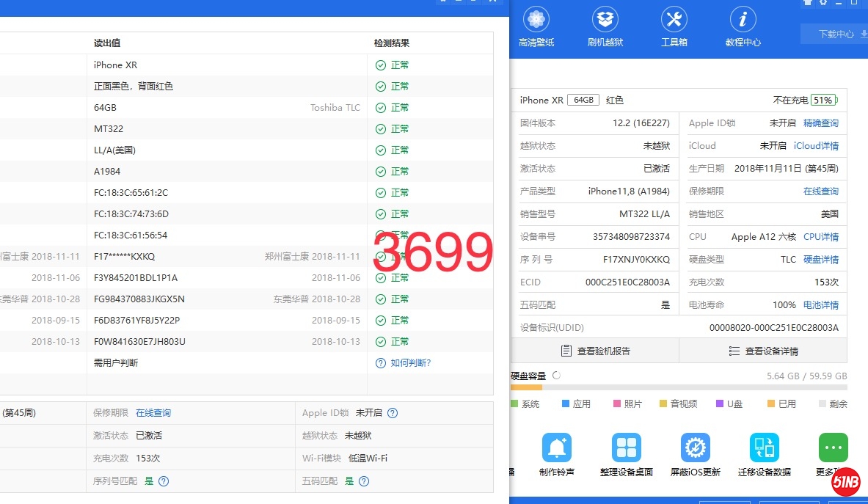Screen dimensions: 868x504
Task: Click help icon next to Apple ID锁 未开启
Action: click(x=393, y=413)
